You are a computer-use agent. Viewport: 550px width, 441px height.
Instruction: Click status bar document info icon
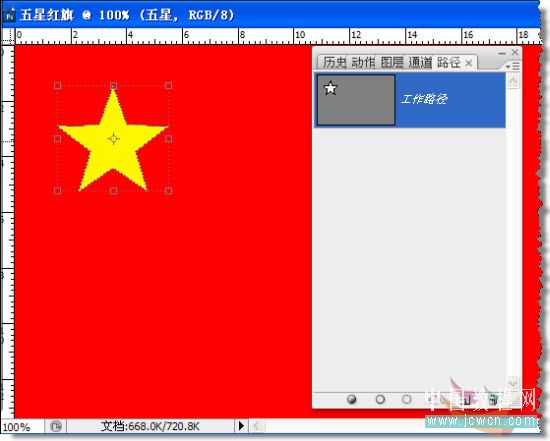pos(55,427)
